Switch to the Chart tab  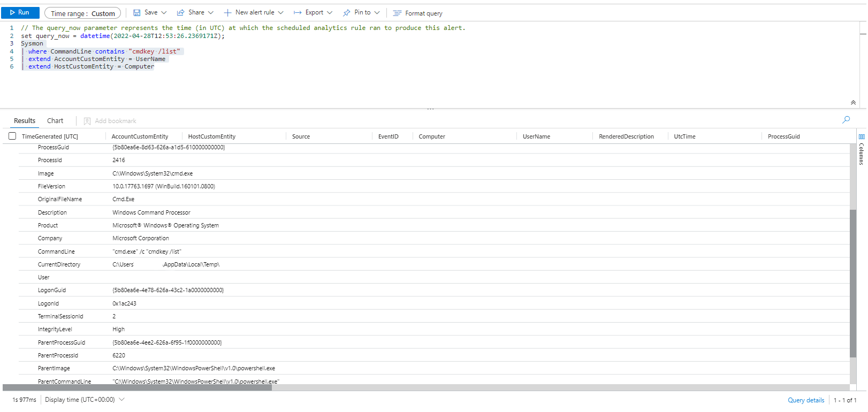tap(55, 121)
